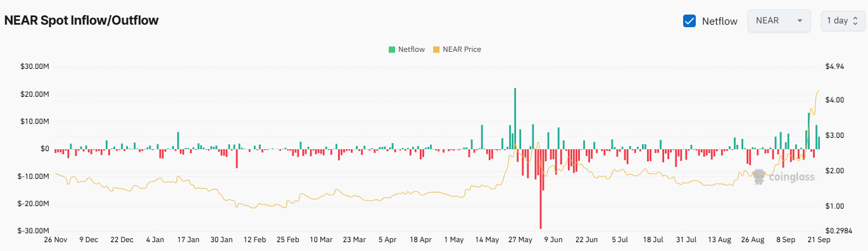Click the $4.00 price axis label
Screen dimensions: 868x251
pos(834,100)
